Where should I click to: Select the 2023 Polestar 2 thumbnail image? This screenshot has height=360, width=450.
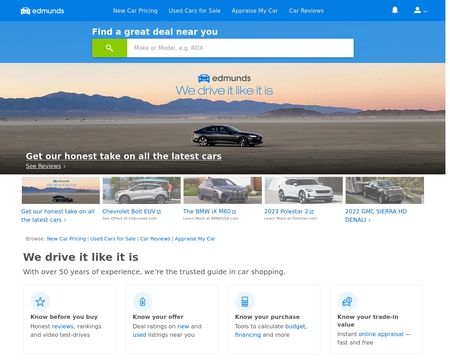[304, 190]
